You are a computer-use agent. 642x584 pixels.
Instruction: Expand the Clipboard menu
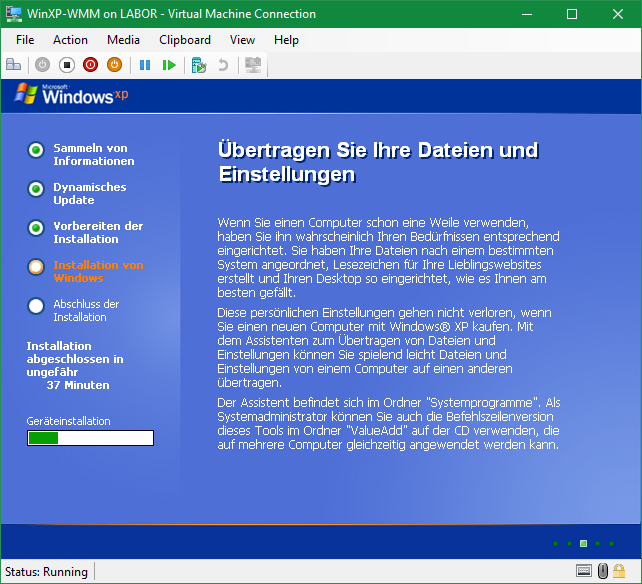[x=185, y=40]
